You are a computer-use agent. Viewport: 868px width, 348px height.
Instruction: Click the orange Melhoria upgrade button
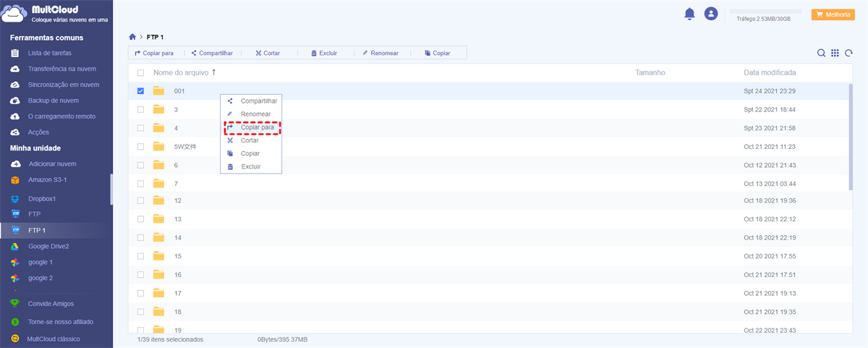[834, 14]
